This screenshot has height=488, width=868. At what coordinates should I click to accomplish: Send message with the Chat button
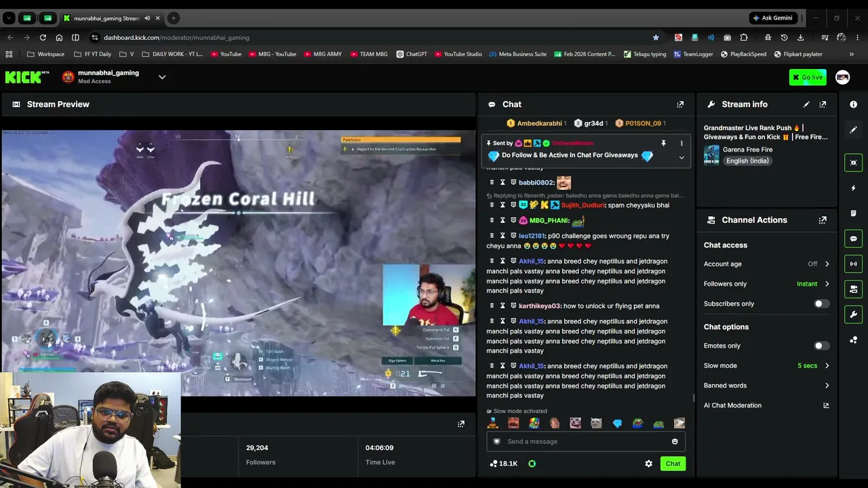pos(673,464)
